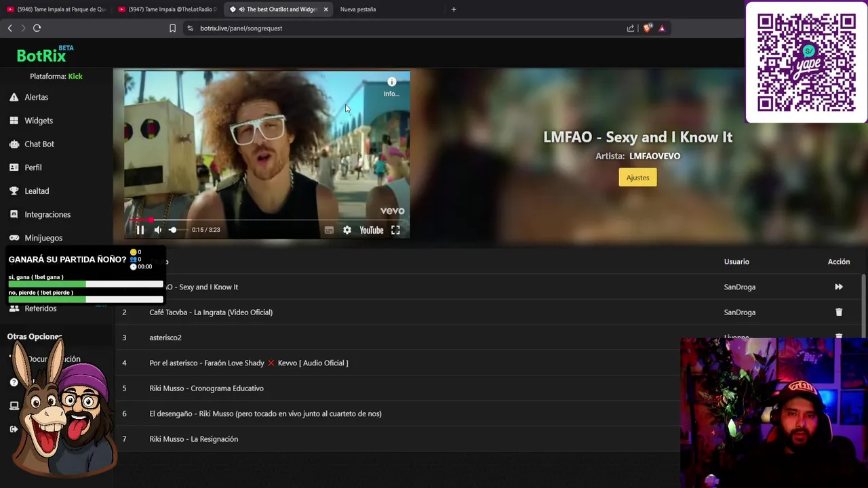Go back with the browser back arrow
868x488 pixels.
[x=9, y=28]
